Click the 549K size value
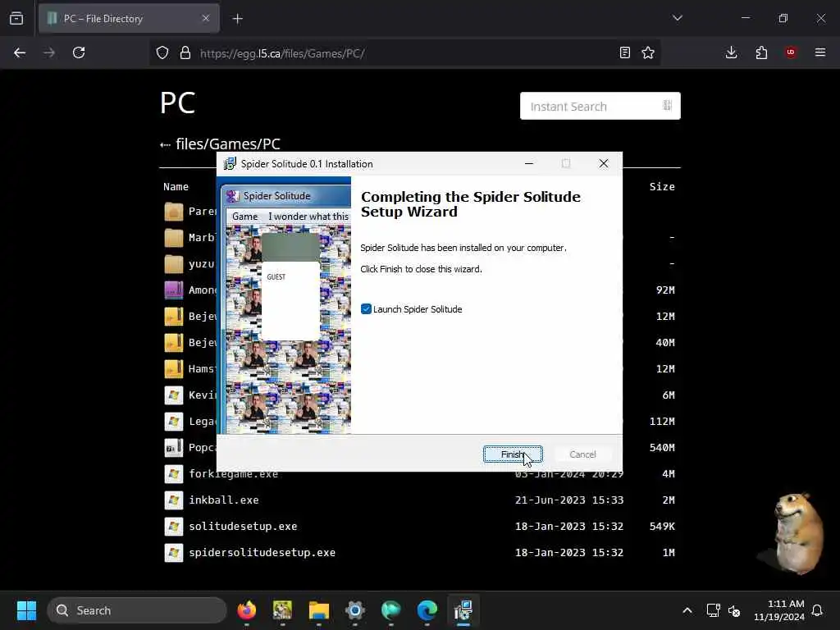 coord(662,526)
